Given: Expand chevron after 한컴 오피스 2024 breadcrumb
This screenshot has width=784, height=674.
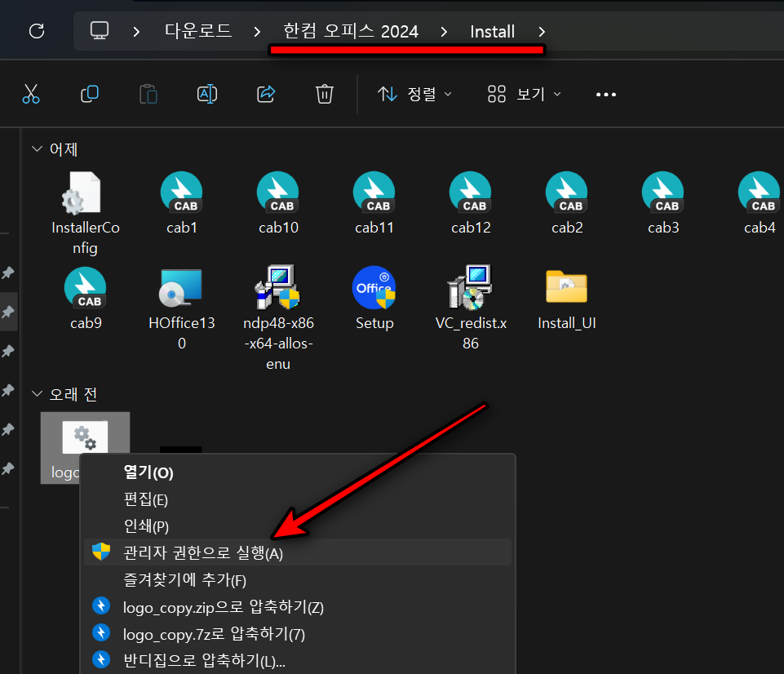Looking at the screenshot, I should tap(444, 32).
